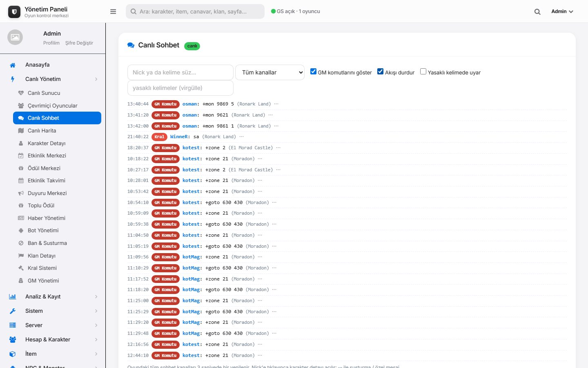Expand the İtem section
This screenshot has width=588, height=368.
[53, 354]
